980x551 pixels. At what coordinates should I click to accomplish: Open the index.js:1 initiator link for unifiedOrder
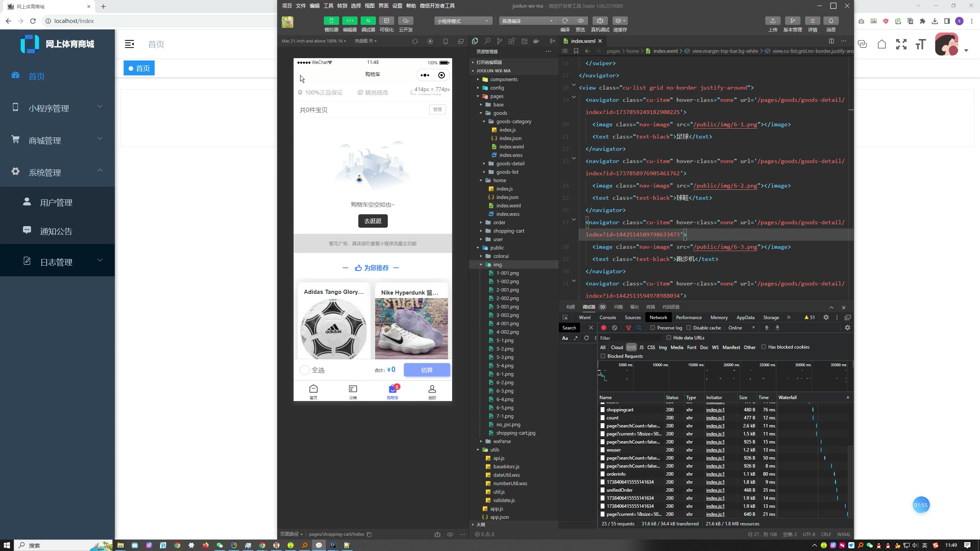(715, 490)
